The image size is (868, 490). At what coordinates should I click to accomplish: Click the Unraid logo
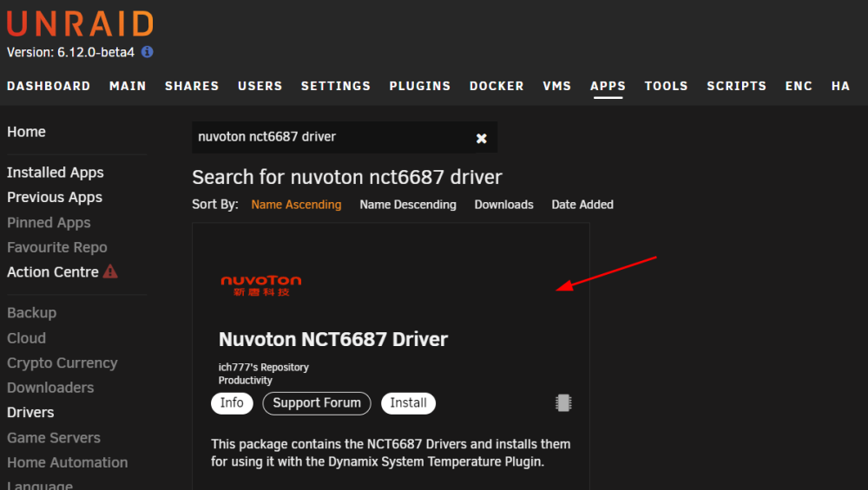click(x=80, y=23)
